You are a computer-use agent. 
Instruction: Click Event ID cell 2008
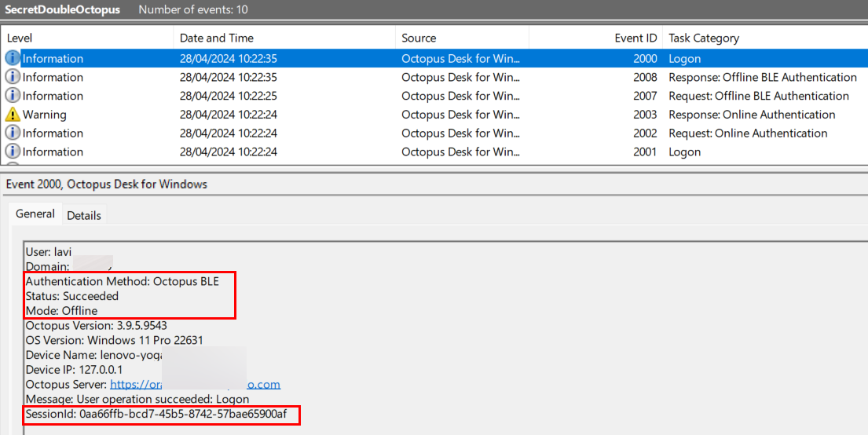coord(645,77)
